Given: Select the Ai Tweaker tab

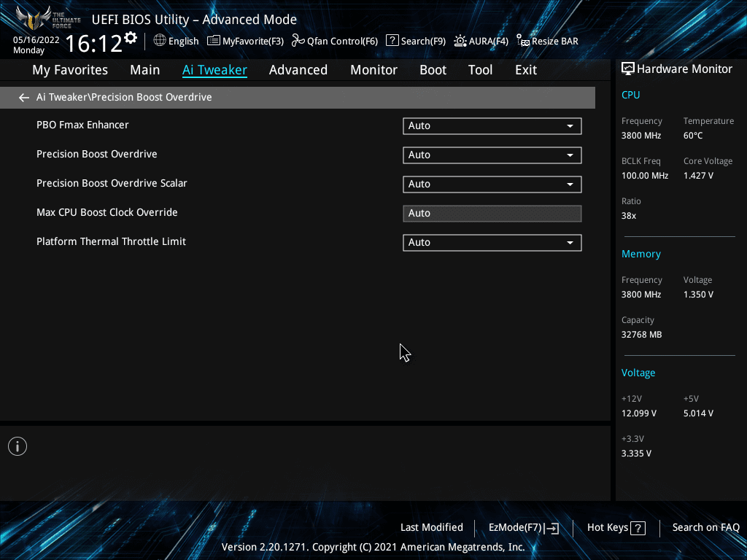Looking at the screenshot, I should pos(214,70).
